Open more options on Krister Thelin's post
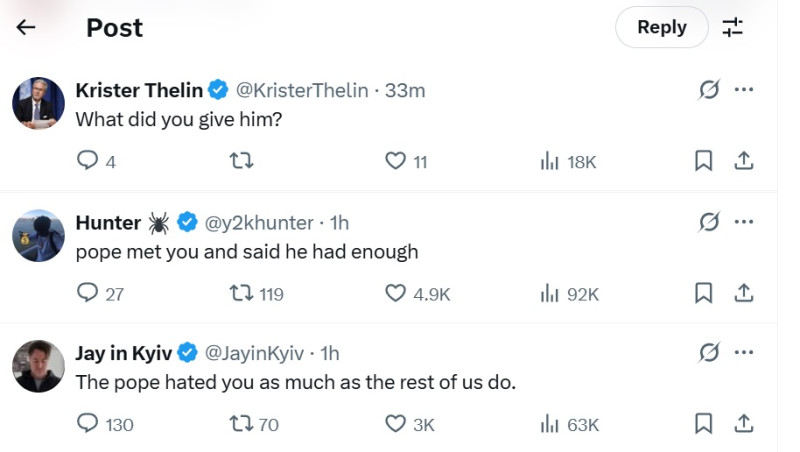 coord(743,90)
